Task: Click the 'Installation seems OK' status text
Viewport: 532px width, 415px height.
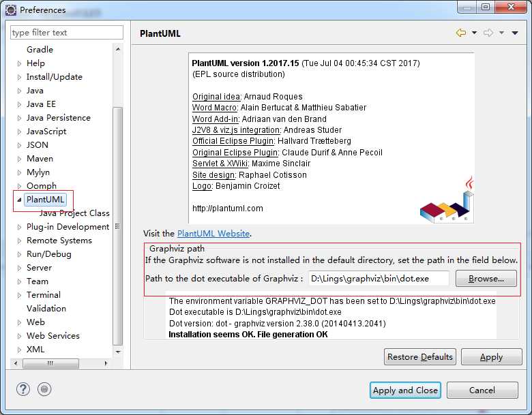Action: coord(248,335)
